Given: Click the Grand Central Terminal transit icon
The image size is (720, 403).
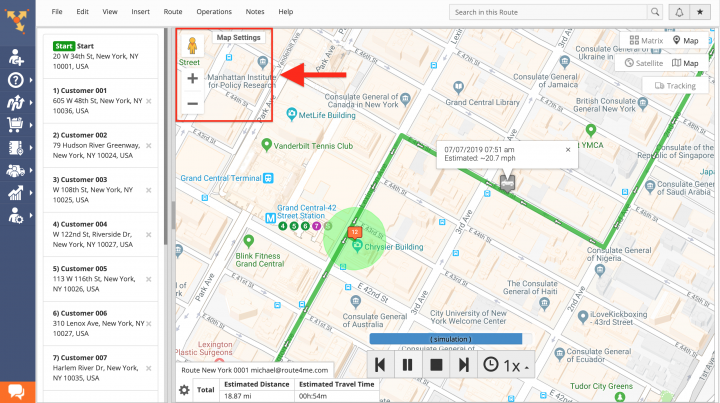Looking at the screenshot, I should [269, 178].
